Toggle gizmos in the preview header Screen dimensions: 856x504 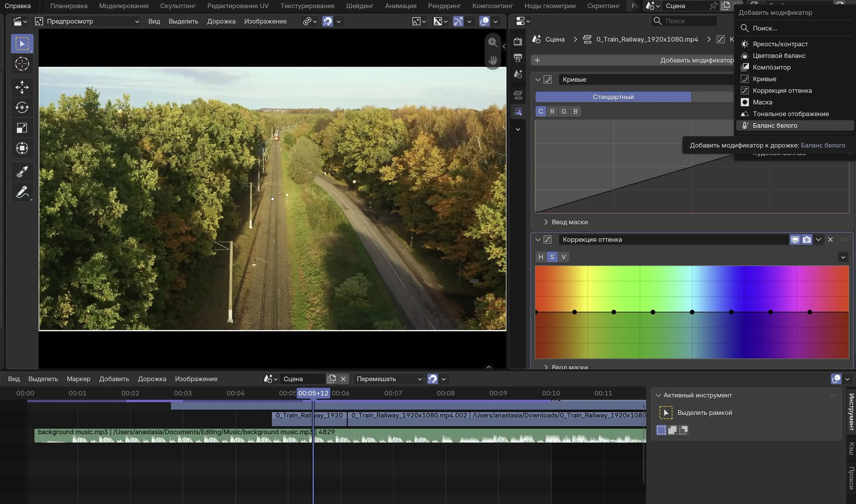(458, 22)
